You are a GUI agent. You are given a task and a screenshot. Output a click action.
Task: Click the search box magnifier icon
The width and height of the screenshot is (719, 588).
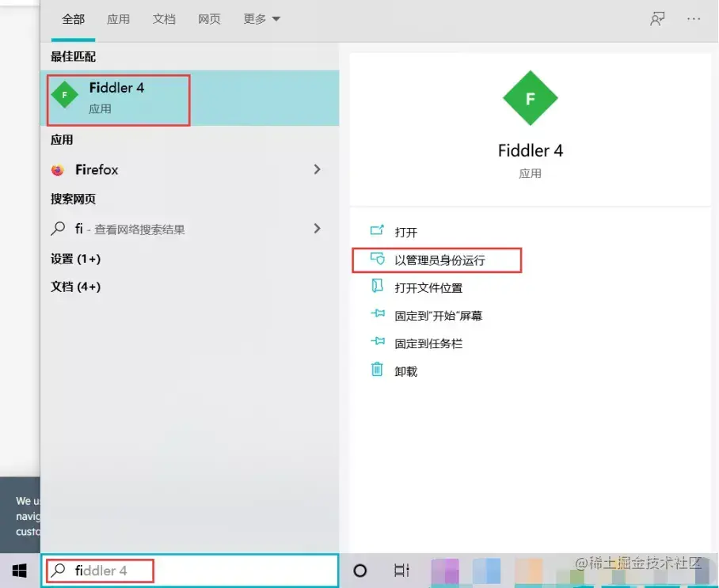pos(58,570)
